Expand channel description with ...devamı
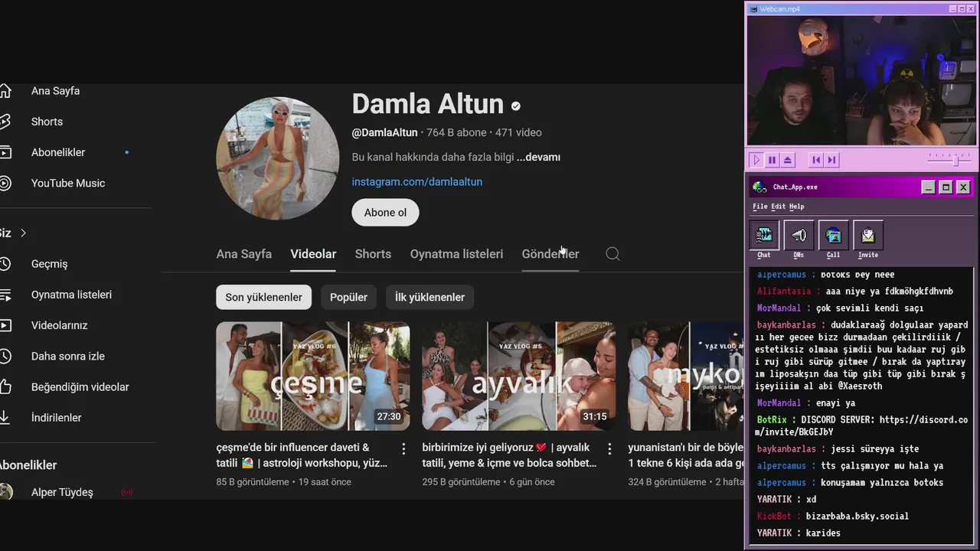The height and width of the screenshot is (551, 980). 538,157
